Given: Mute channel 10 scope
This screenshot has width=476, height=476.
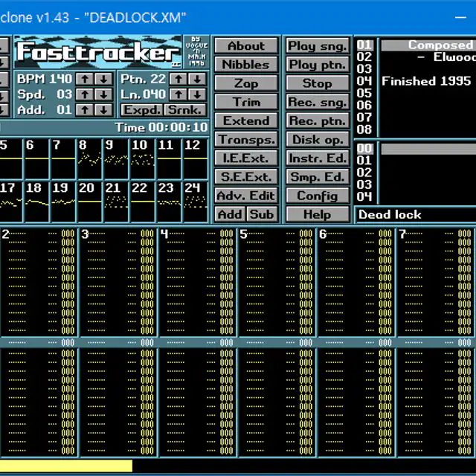Looking at the screenshot, I should 142,158.
